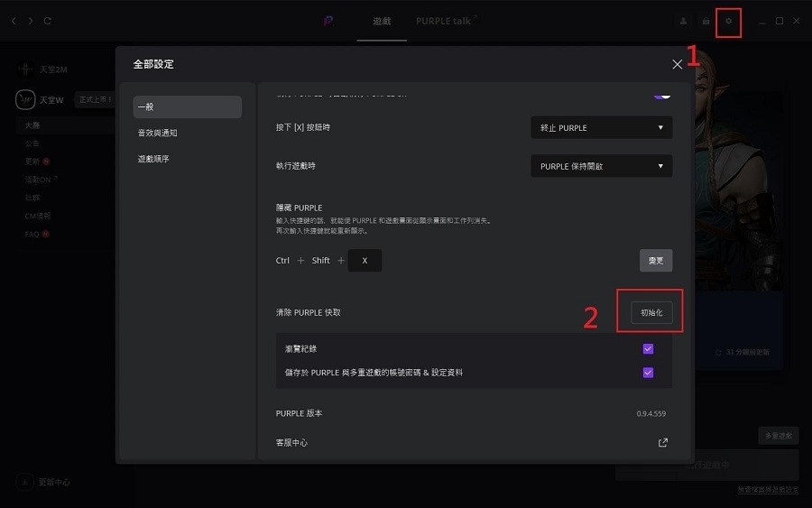Uncheck the 儲存於 PURPLE 帳號密碼 checkbox
Image resolution: width=812 pixels, height=508 pixels.
648,373
